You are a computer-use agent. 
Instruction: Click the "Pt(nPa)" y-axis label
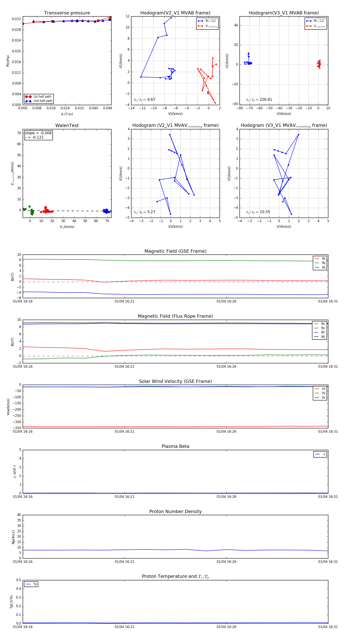[x=8, y=61]
